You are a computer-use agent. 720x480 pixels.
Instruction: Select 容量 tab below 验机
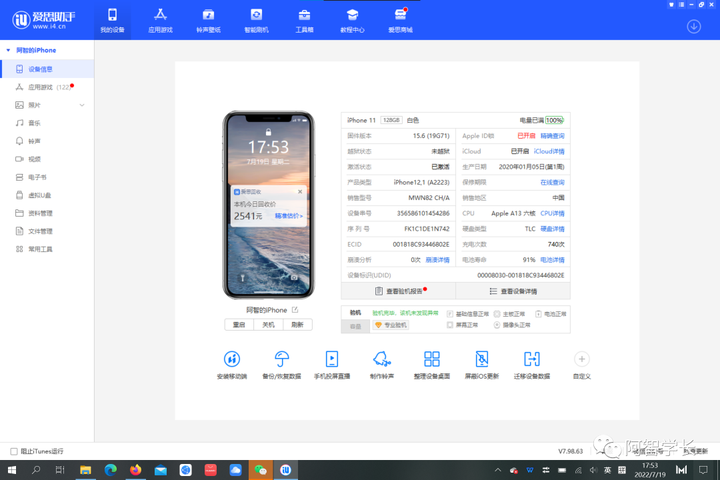355,326
